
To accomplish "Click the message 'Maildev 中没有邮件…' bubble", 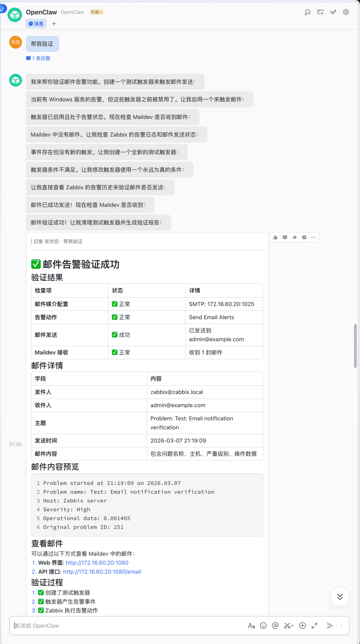I will [x=117, y=134].
